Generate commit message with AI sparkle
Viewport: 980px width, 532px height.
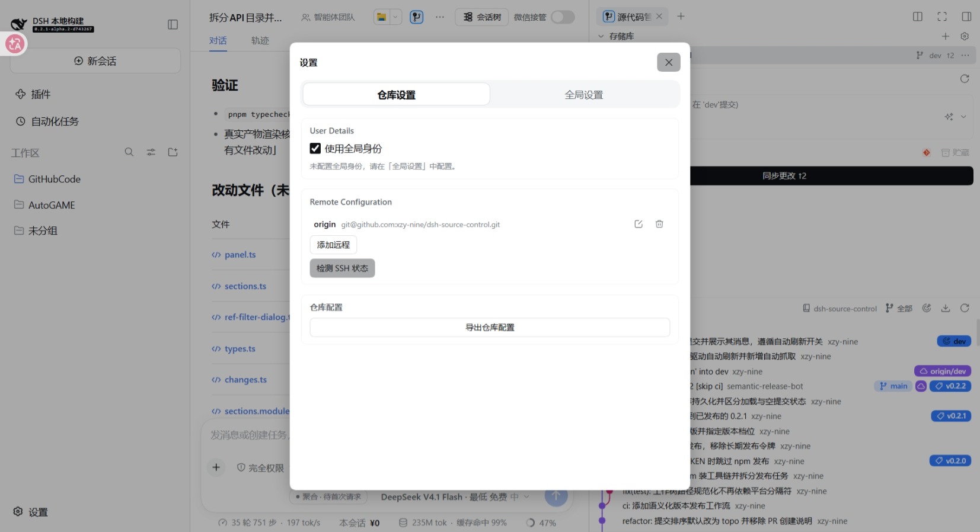[949, 117]
